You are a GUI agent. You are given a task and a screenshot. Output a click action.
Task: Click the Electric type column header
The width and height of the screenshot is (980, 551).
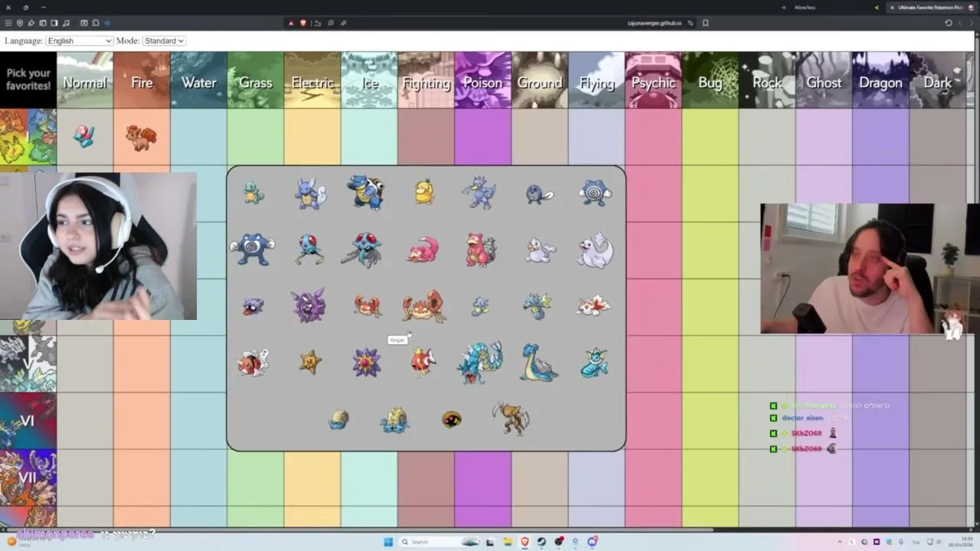tap(312, 80)
